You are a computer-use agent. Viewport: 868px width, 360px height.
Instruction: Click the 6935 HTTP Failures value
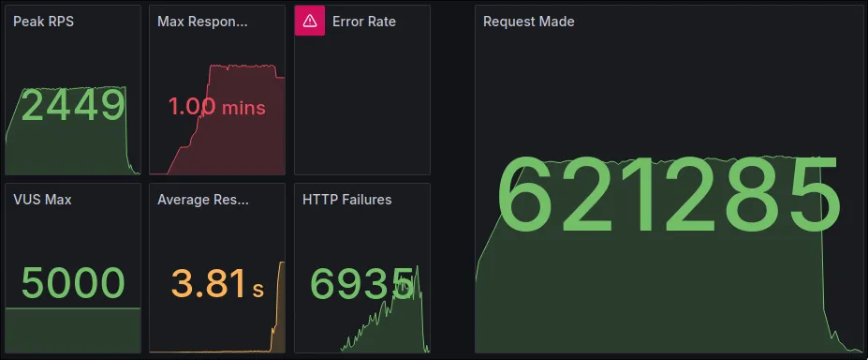point(362,283)
